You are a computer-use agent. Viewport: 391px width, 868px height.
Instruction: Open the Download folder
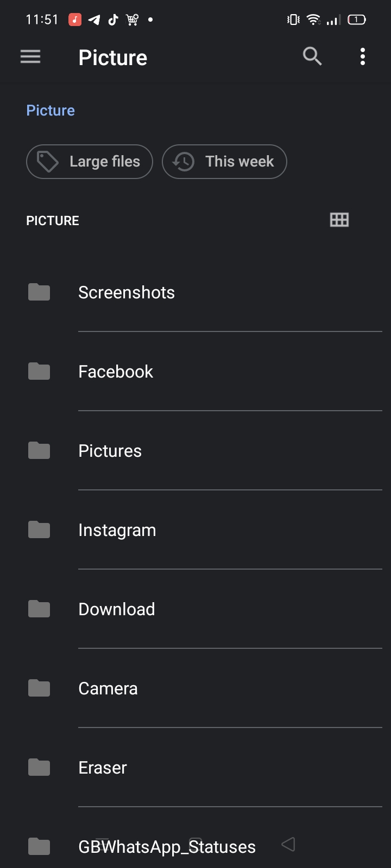point(117,609)
